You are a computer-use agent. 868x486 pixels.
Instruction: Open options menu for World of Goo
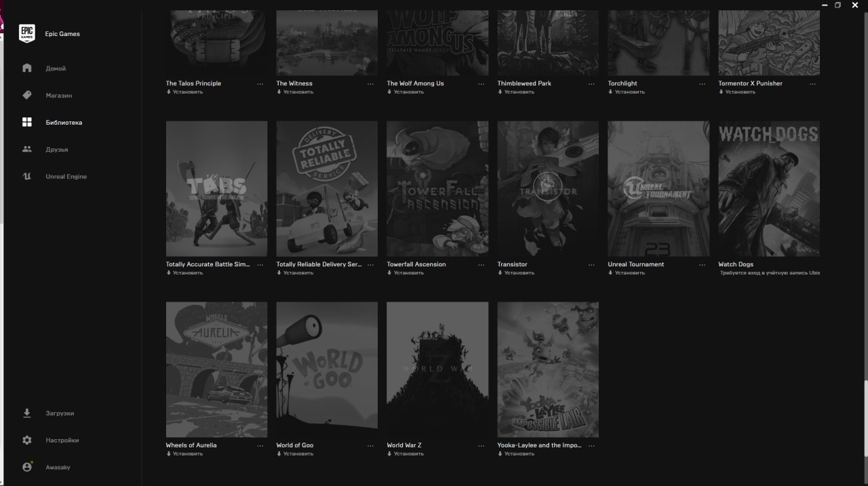pyautogui.click(x=370, y=446)
